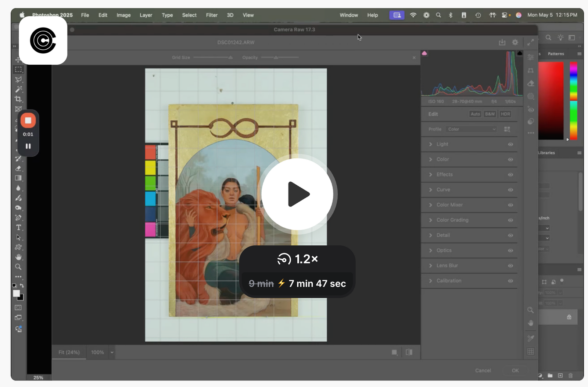Image resolution: width=588 pixels, height=387 pixels.
Task: Select the Healing tool in Camera Raw
Action: coord(531,83)
